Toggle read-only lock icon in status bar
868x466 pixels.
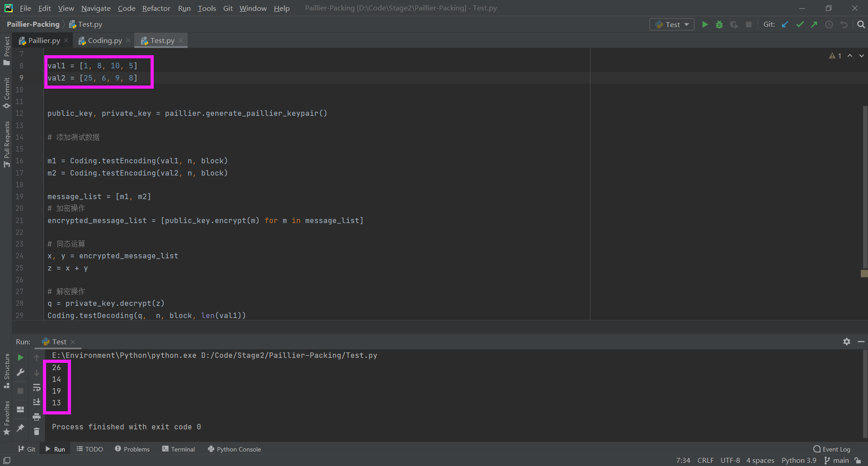coord(858,461)
